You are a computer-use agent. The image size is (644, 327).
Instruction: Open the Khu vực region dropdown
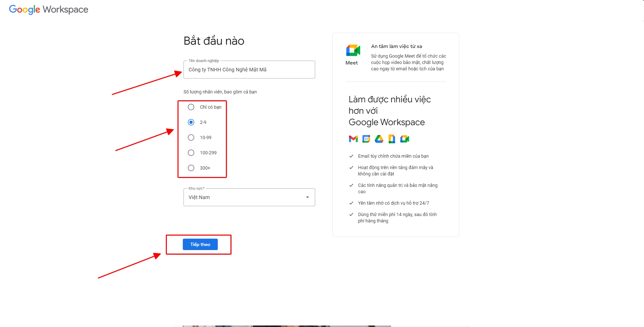[249, 197]
